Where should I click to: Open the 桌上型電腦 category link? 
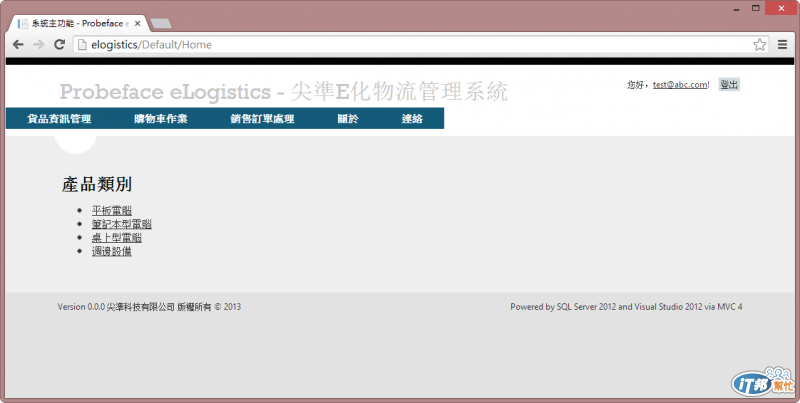(117, 238)
